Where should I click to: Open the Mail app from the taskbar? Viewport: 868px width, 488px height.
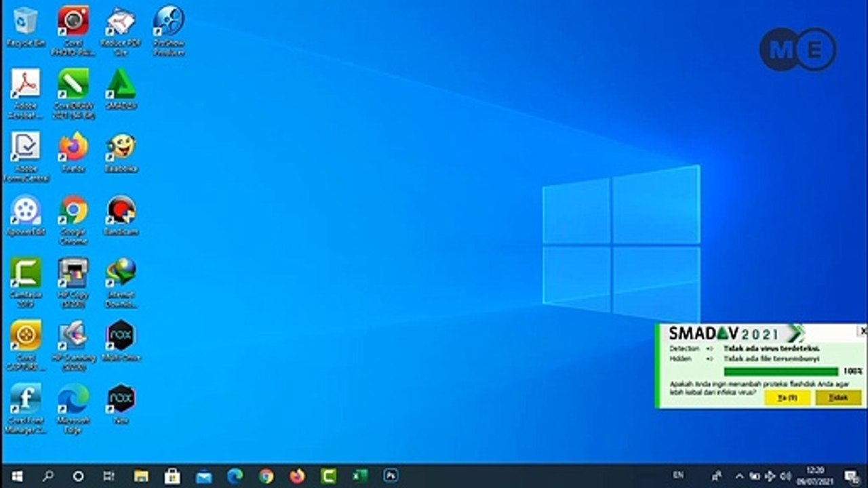click(203, 476)
